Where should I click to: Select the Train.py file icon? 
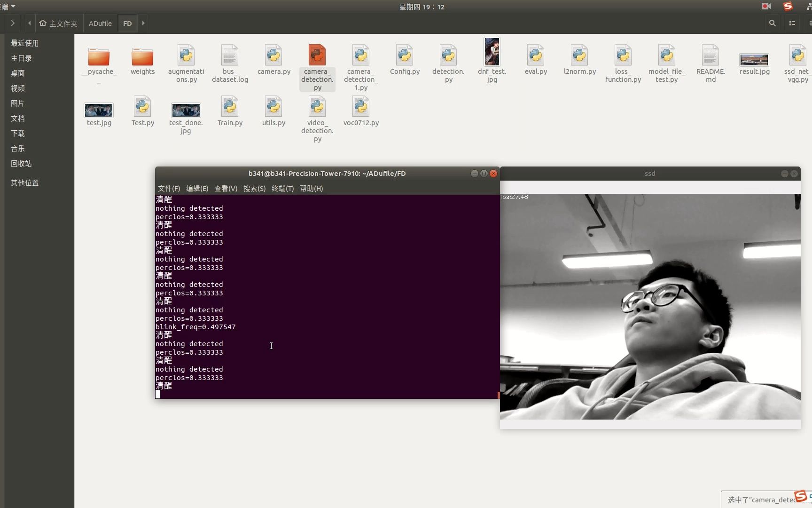230,107
